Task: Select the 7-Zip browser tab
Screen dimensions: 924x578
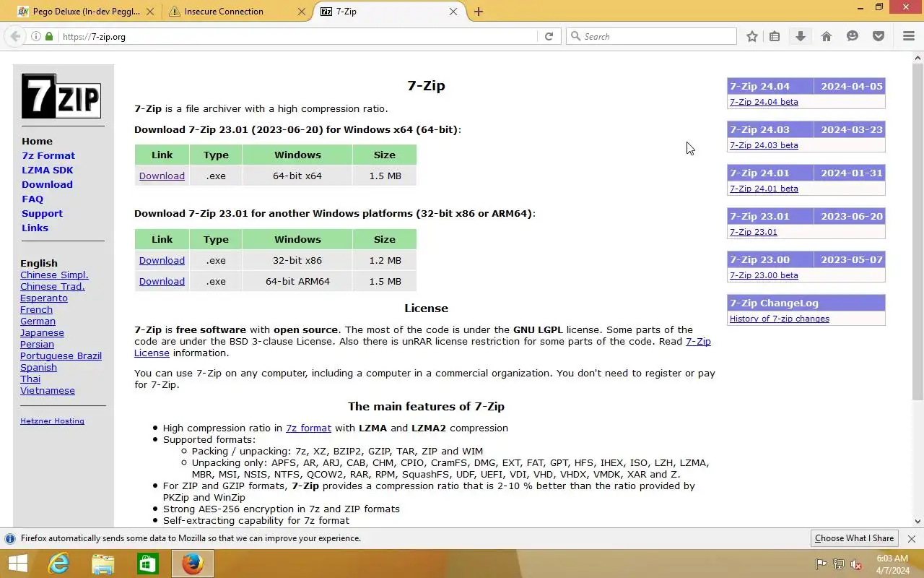Action: [390, 12]
